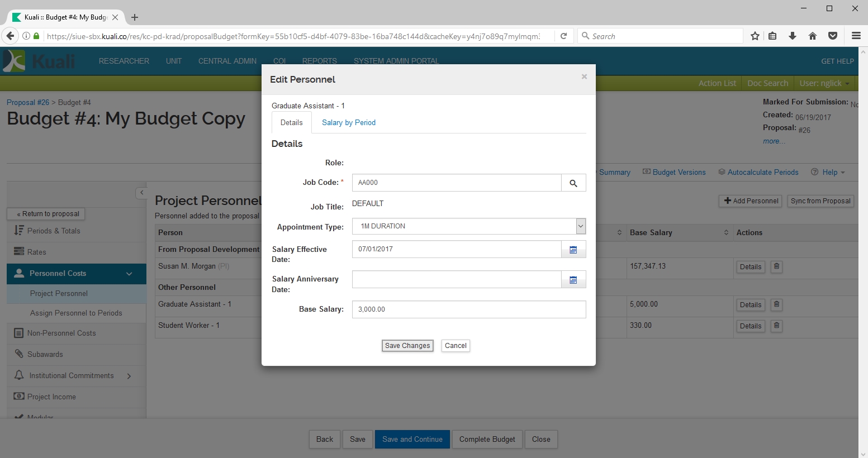The width and height of the screenshot is (868, 458).
Task: Click the browser reload page icon
Action: click(563, 36)
